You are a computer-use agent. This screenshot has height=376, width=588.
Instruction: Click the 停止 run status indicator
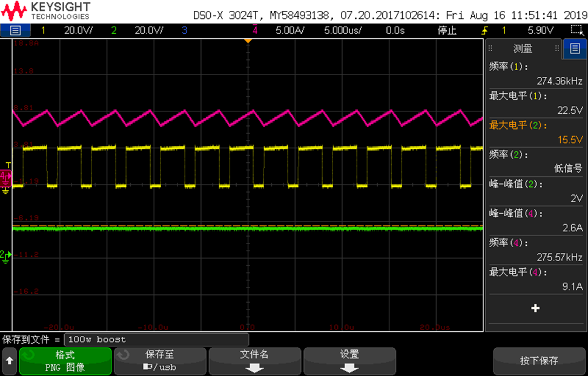447,30
